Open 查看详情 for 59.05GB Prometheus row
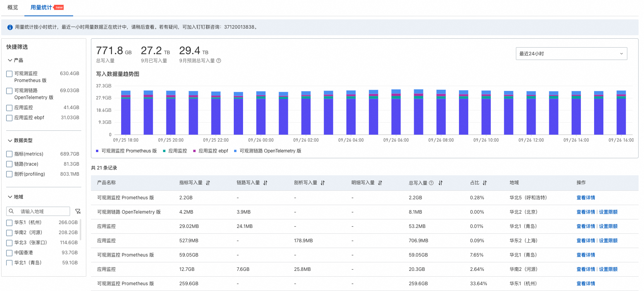Screen dimensions: 644x291 (586, 255)
